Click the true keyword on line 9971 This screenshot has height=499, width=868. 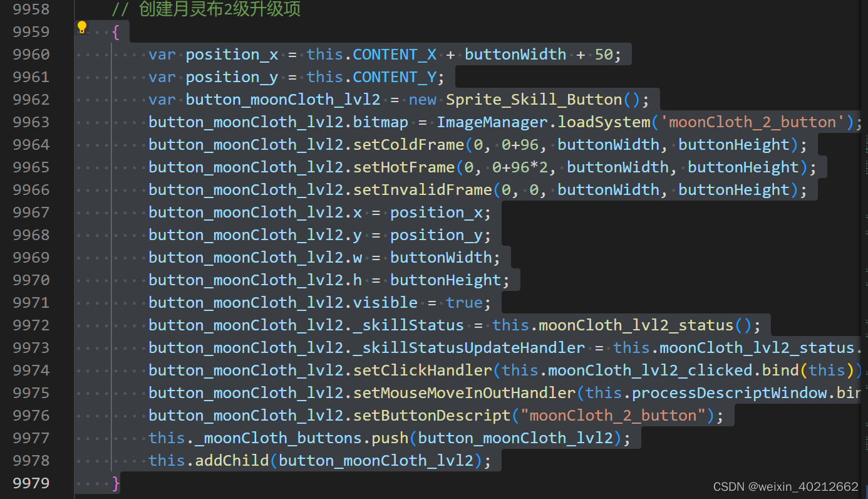pos(464,303)
